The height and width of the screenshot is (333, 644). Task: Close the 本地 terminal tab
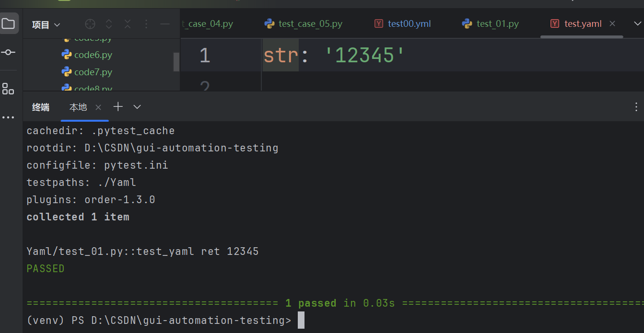click(98, 107)
